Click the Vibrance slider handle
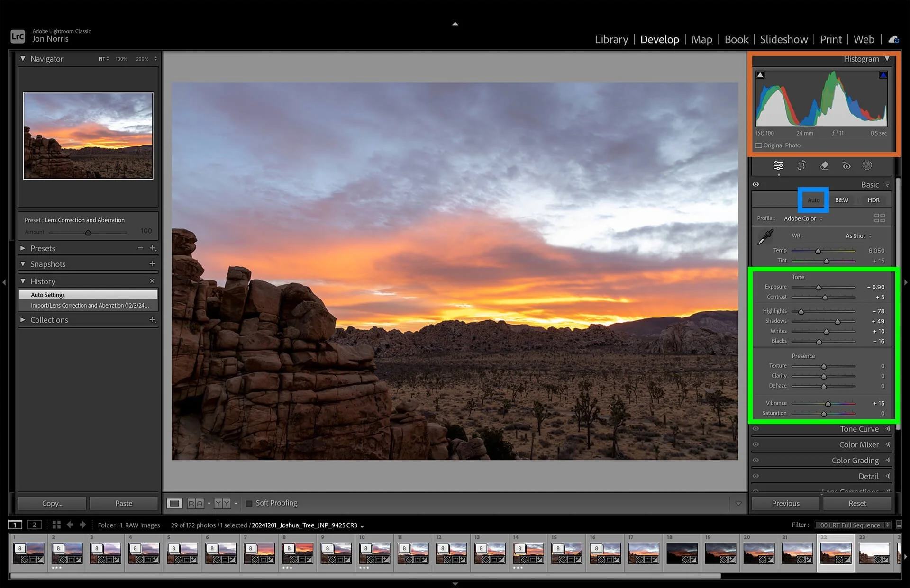Screen dimensions: 910x588 click(x=828, y=404)
